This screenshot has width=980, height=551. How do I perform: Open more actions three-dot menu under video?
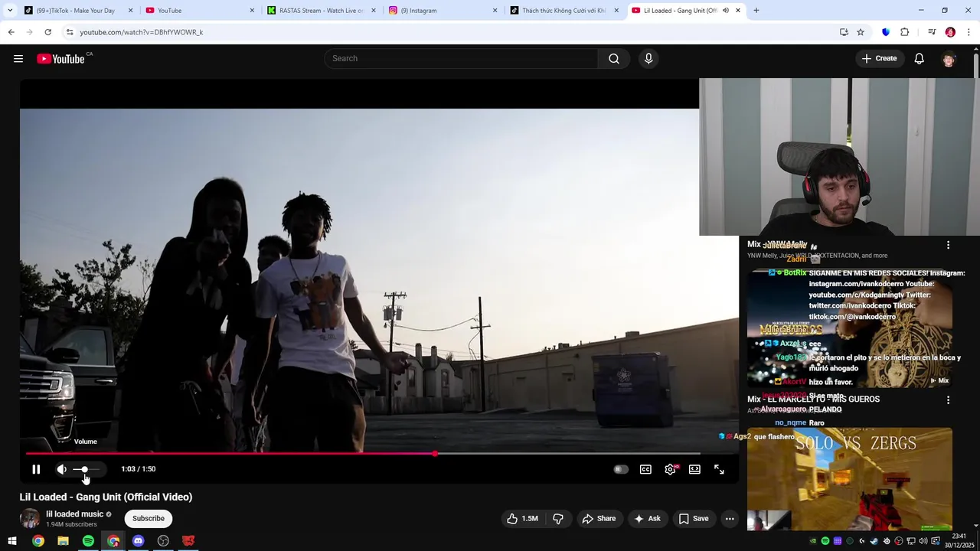[x=730, y=519]
